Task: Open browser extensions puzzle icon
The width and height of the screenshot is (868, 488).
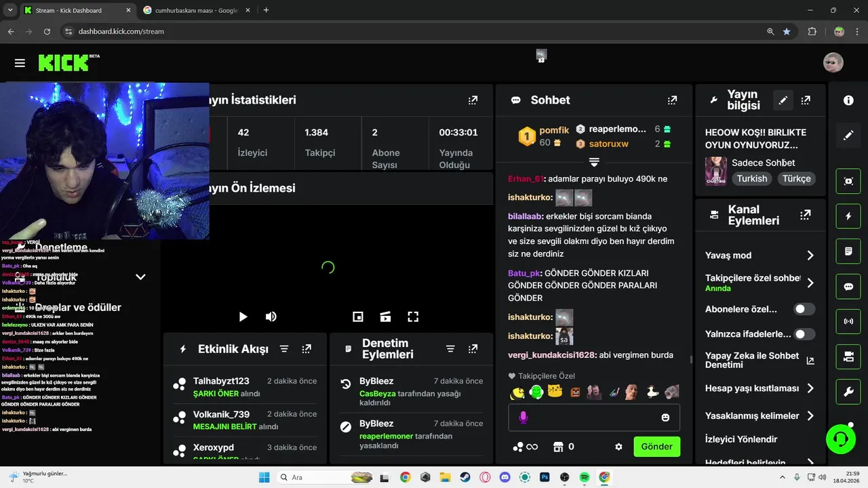Action: (x=812, y=31)
